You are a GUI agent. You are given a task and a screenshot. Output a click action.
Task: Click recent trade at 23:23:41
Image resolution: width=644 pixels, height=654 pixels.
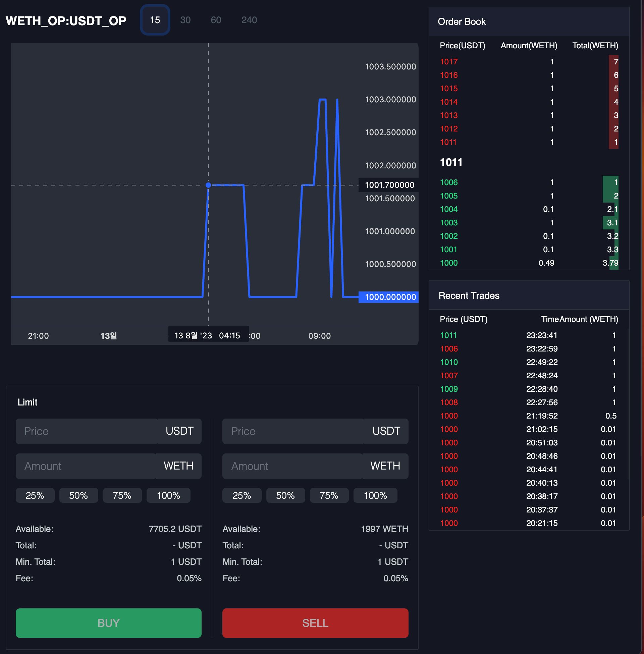528,335
